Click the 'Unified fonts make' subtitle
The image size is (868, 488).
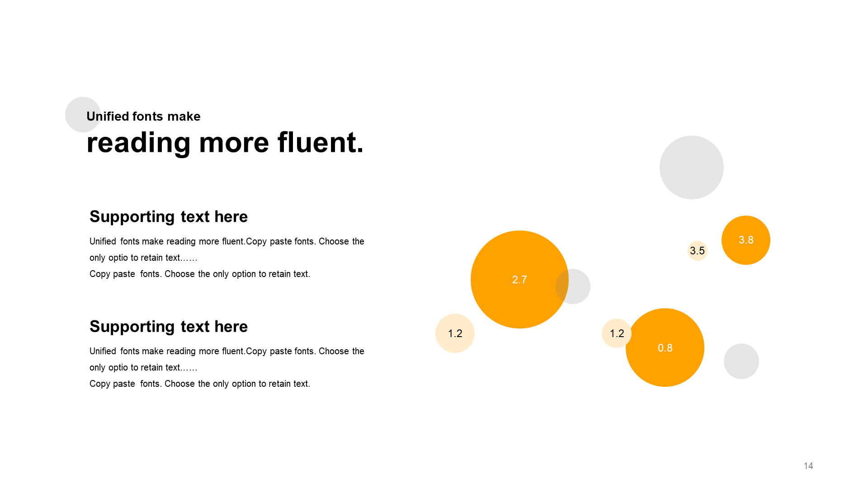pyautogui.click(x=143, y=116)
